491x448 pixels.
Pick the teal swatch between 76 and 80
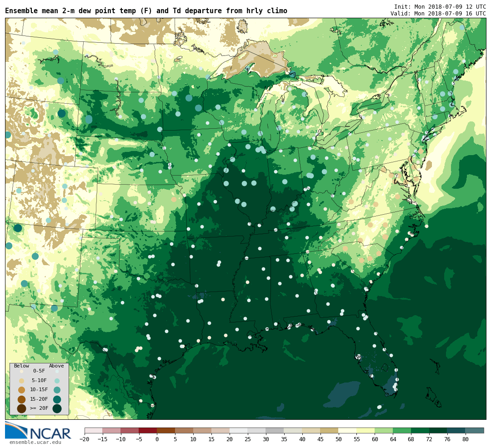456,430
